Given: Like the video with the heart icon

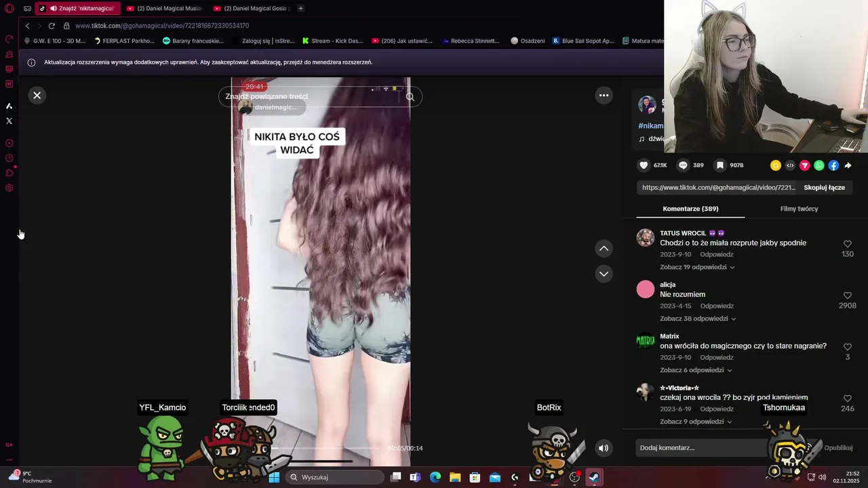Looking at the screenshot, I should tap(644, 165).
